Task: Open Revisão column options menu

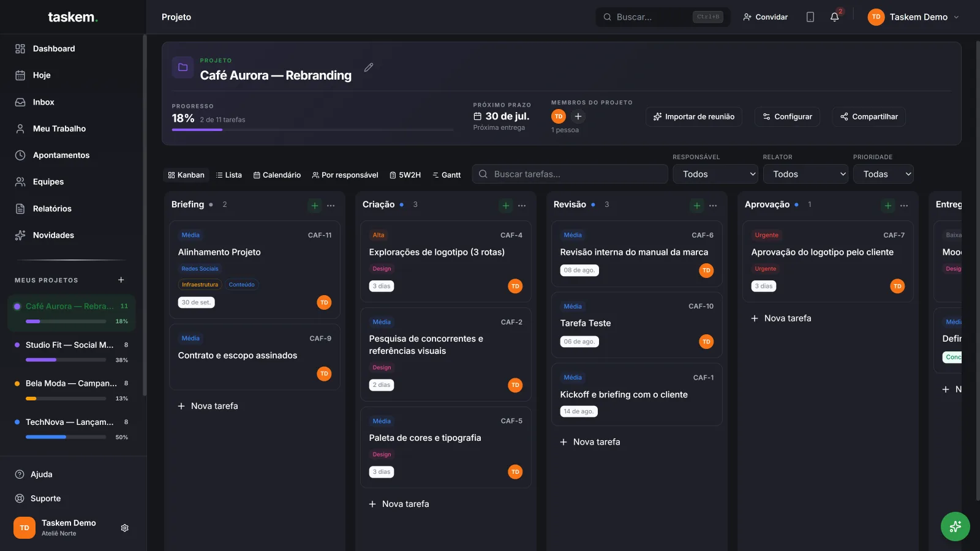Action: click(x=713, y=206)
